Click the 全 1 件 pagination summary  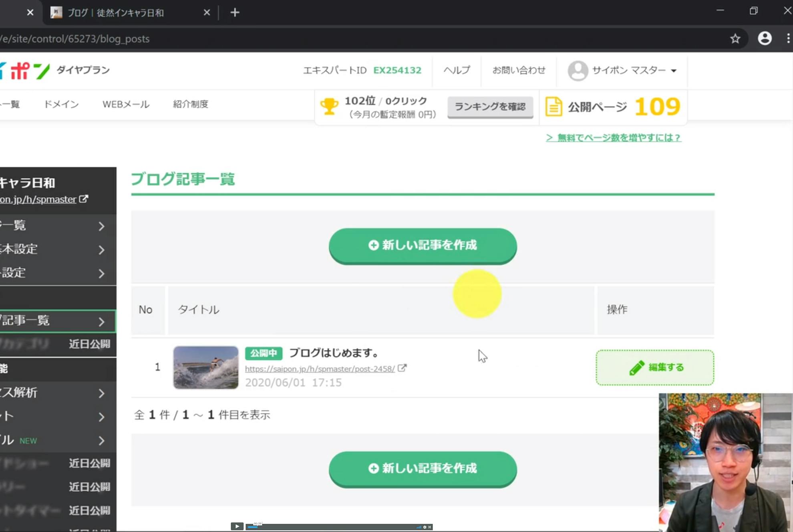click(202, 415)
